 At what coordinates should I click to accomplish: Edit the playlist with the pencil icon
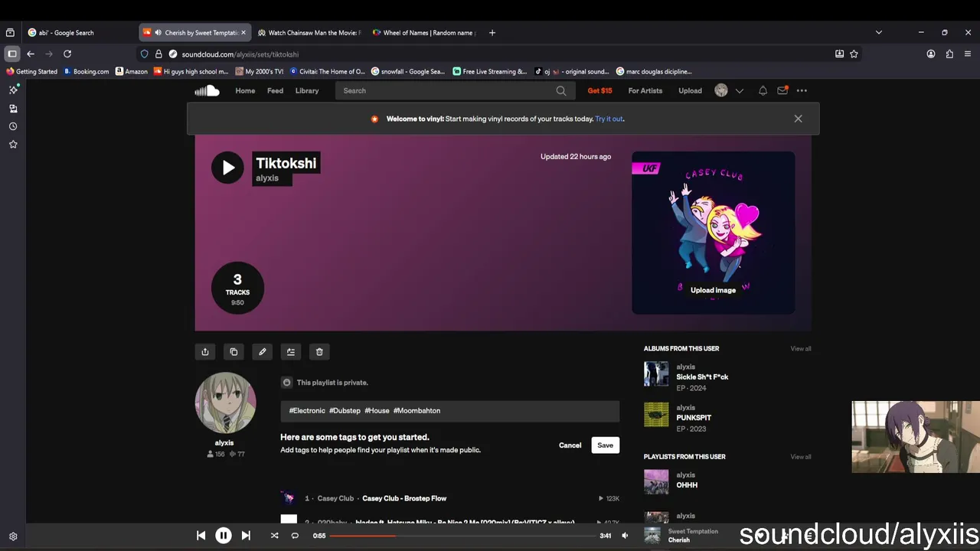tap(262, 352)
